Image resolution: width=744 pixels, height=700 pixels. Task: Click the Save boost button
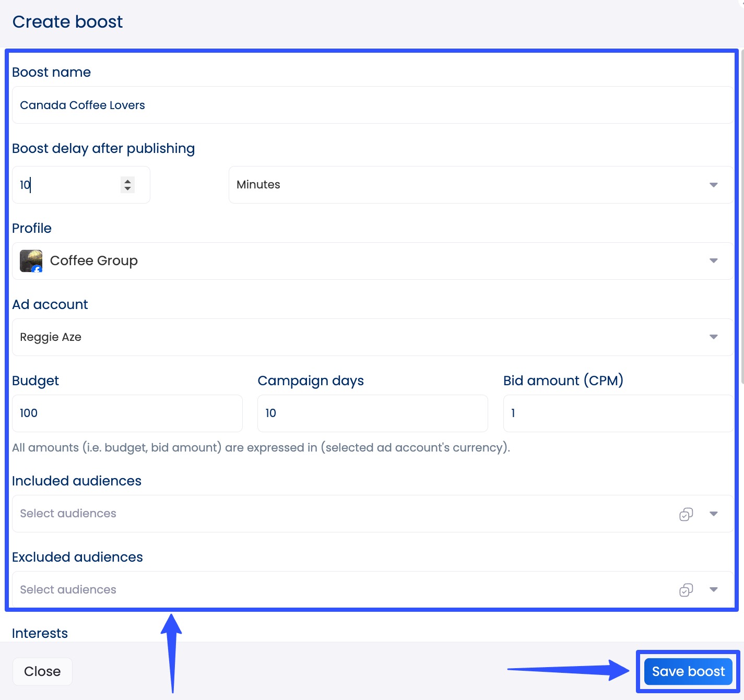[688, 671]
